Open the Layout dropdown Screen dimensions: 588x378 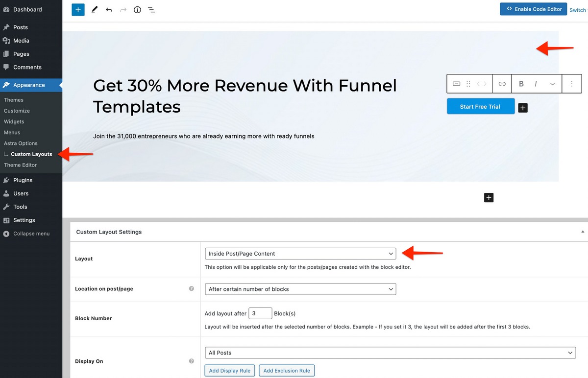(300, 254)
